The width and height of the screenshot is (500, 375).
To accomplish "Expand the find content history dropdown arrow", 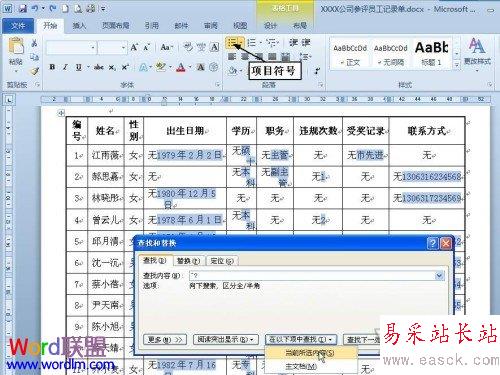I will pos(439,276).
